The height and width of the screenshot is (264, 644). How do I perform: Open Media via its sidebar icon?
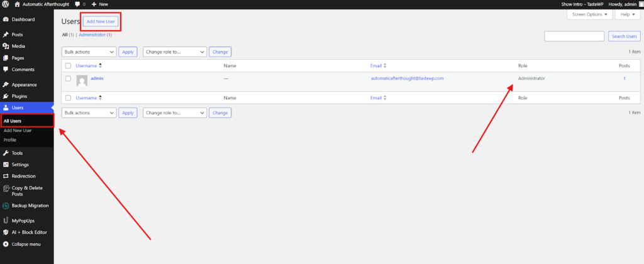click(6, 46)
